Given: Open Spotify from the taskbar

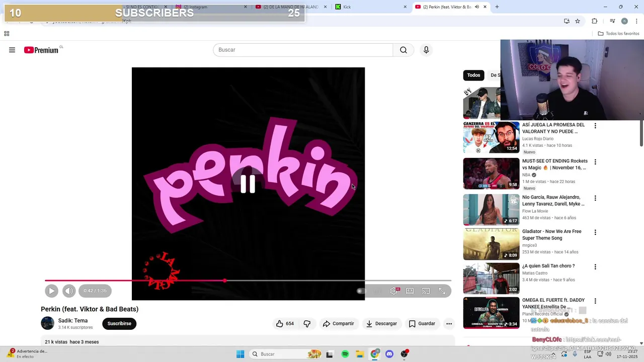Looking at the screenshot, I should point(345,354).
